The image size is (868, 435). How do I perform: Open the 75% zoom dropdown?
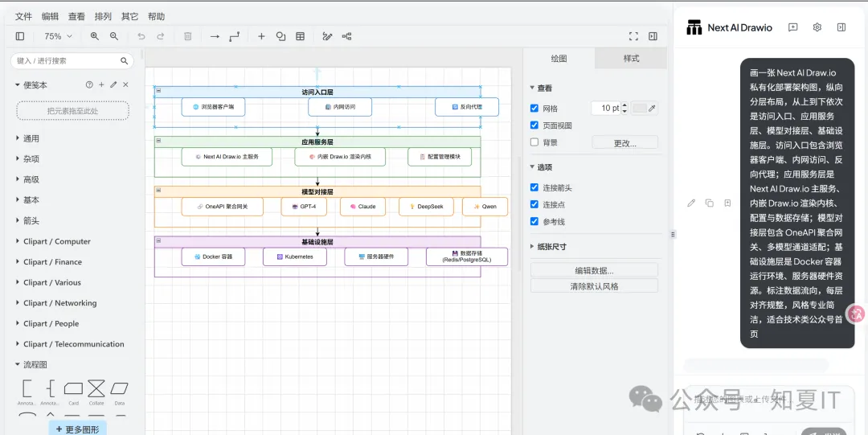pos(58,36)
